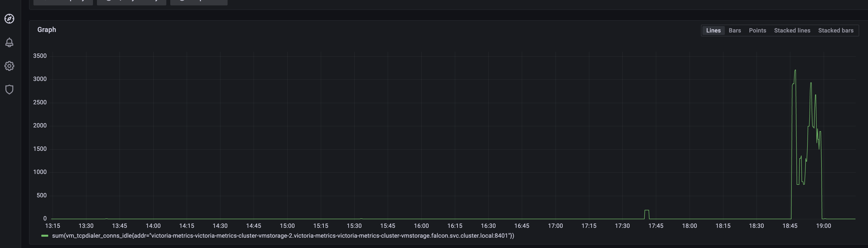The width and height of the screenshot is (868, 248).
Task: Switch graph style to Points
Action: (x=758, y=30)
